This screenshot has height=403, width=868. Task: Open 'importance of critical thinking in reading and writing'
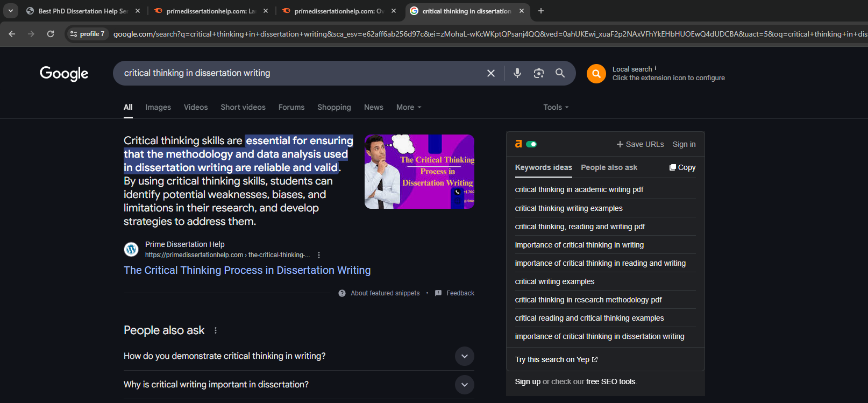click(x=600, y=263)
